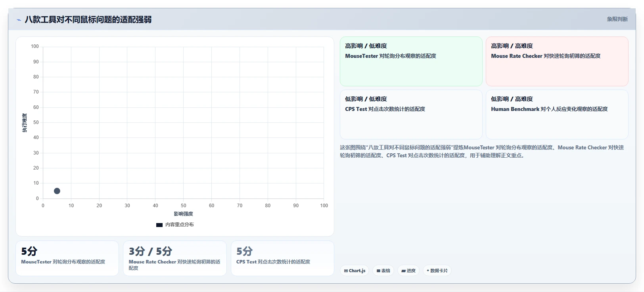644x292 pixels.
Task: Click the MouseTester 对轮询分布观察的适配度 text in quadrant
Action: pyautogui.click(x=391, y=56)
